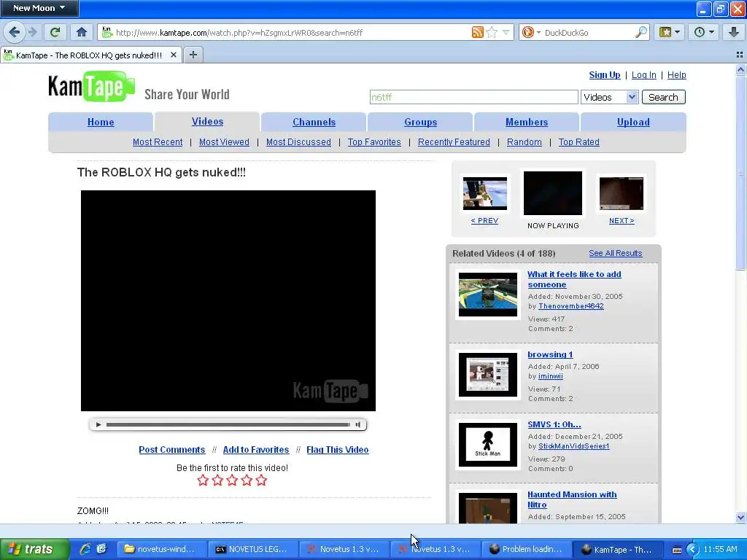Open the Groups tab
The image size is (747, 560).
[x=421, y=122]
